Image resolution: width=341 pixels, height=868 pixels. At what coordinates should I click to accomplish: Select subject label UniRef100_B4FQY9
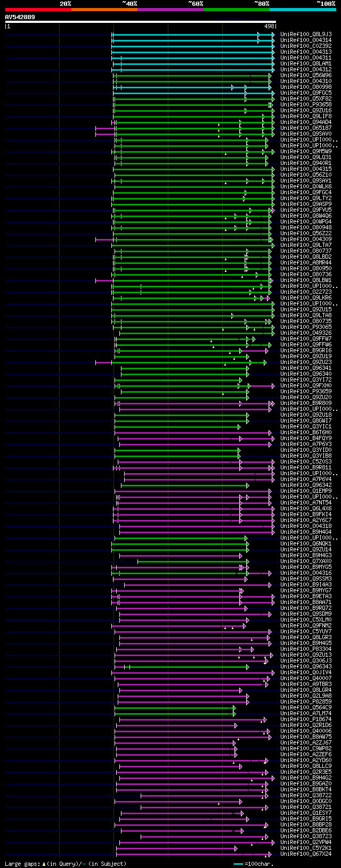pyautogui.click(x=306, y=438)
